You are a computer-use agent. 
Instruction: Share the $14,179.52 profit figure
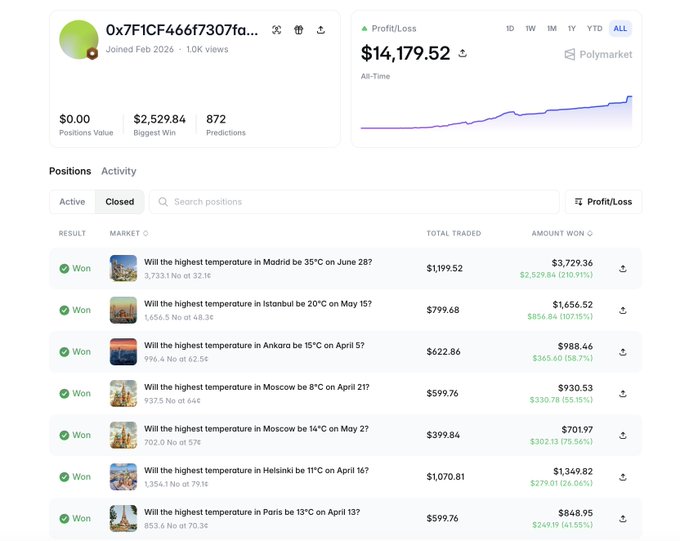[x=463, y=53]
